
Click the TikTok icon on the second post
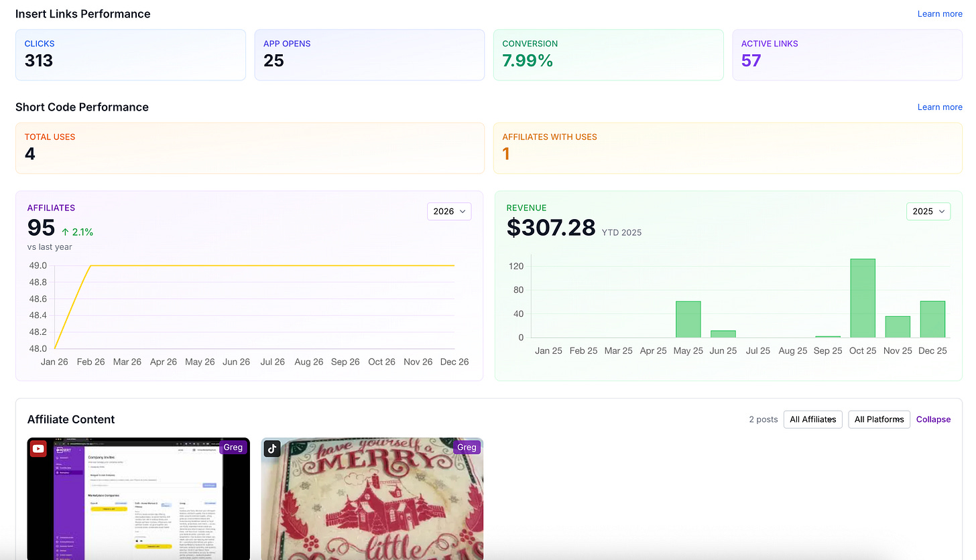pyautogui.click(x=271, y=447)
